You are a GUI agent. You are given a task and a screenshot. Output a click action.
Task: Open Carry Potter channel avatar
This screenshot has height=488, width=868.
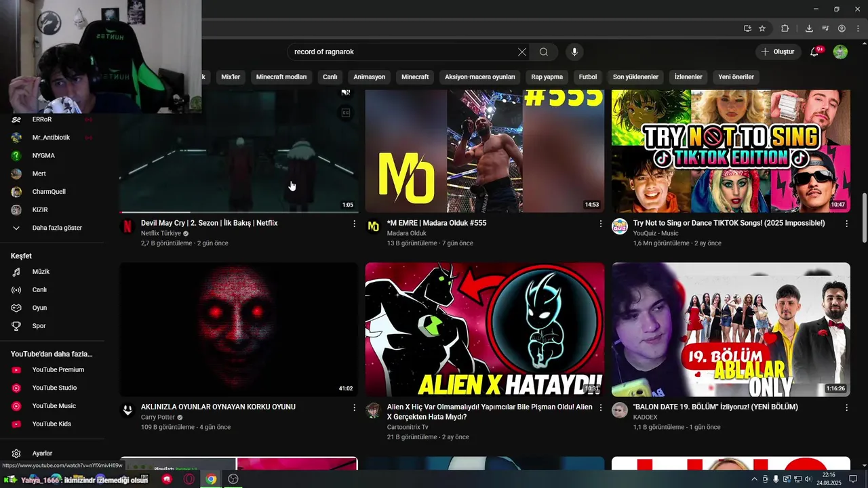127,410
